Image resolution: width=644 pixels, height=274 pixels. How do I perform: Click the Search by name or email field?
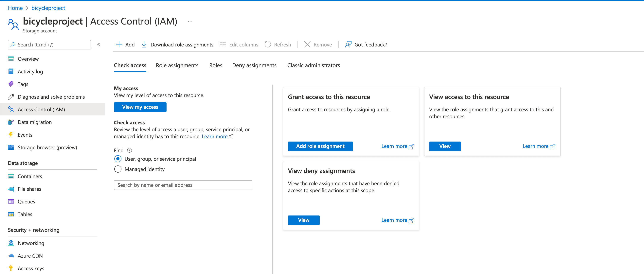pos(183,185)
